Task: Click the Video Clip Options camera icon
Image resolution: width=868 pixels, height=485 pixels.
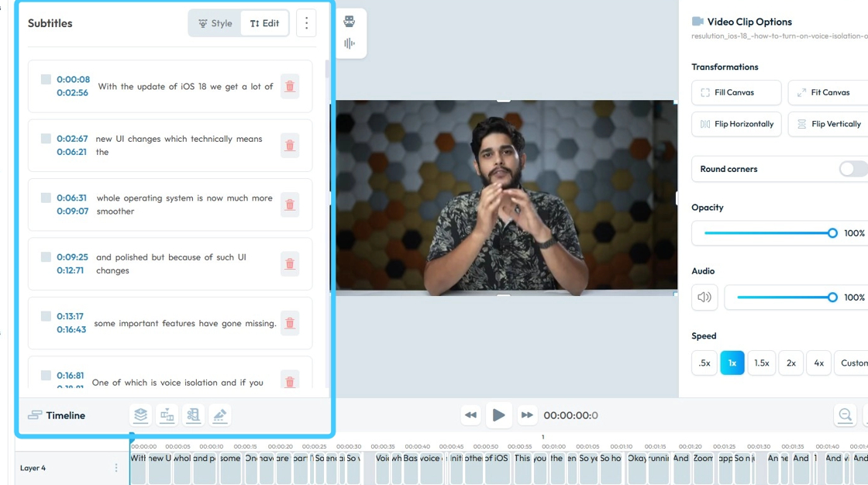Action: (x=697, y=21)
